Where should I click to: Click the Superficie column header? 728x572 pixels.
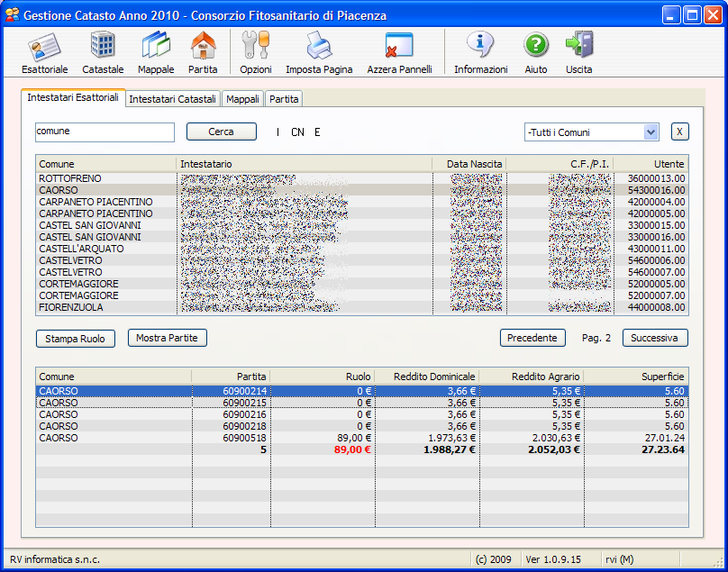point(635,377)
